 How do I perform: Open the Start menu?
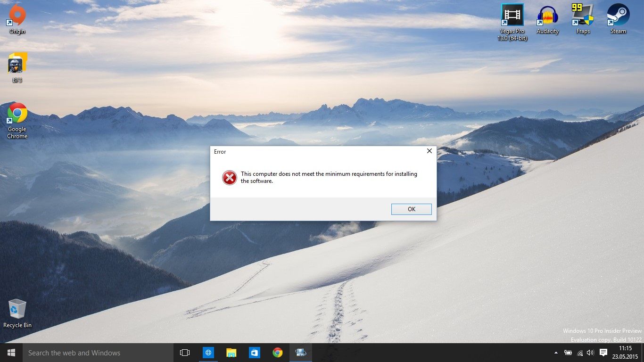tap(10, 352)
